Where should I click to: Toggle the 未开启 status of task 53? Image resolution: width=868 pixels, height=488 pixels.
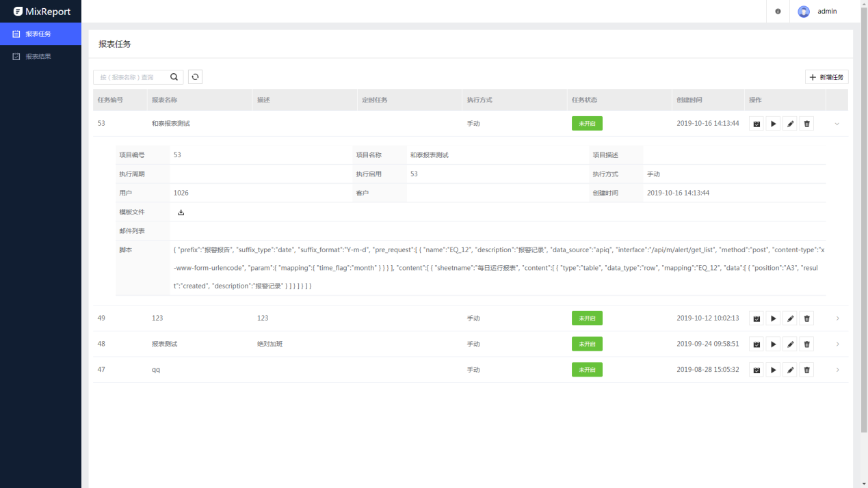(587, 124)
